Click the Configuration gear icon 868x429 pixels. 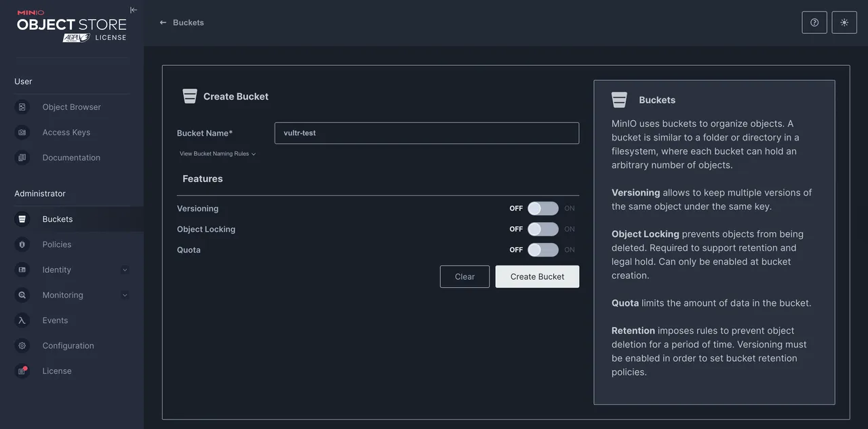[x=22, y=346]
